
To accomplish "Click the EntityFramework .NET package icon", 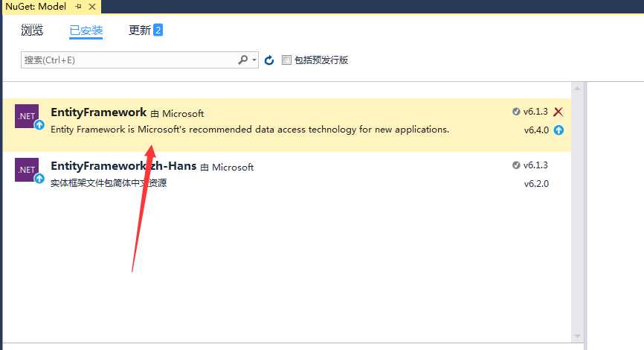I will pyautogui.click(x=27, y=116).
